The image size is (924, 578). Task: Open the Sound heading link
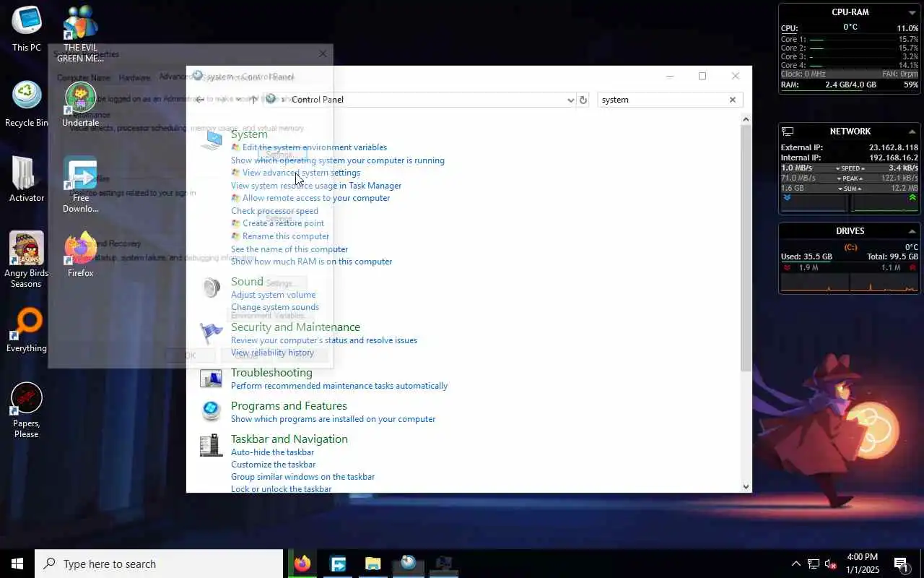point(247,282)
